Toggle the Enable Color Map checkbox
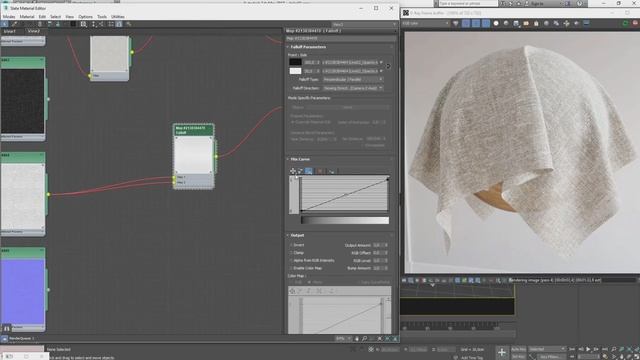This screenshot has height=360, width=640. click(291, 268)
